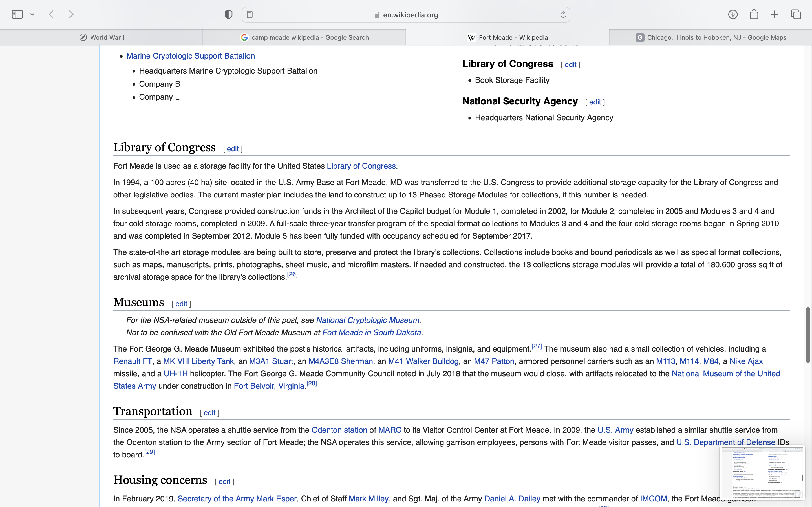Edit the Museums section
812x507 pixels.
[181, 304]
